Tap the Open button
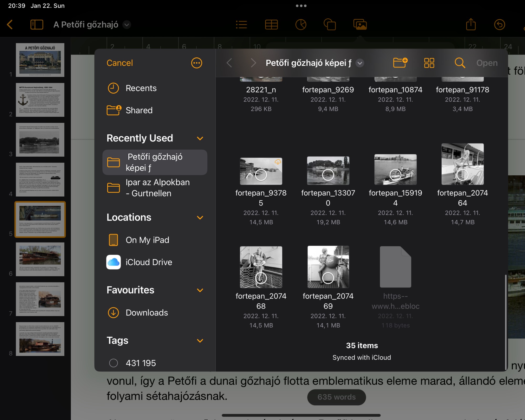525x420 pixels. (487, 63)
